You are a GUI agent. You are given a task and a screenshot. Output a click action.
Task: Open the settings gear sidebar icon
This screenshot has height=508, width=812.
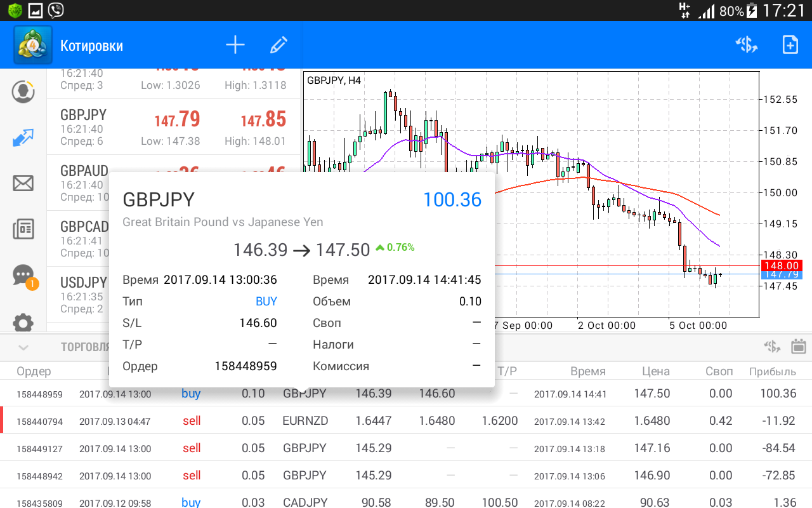[x=23, y=322]
